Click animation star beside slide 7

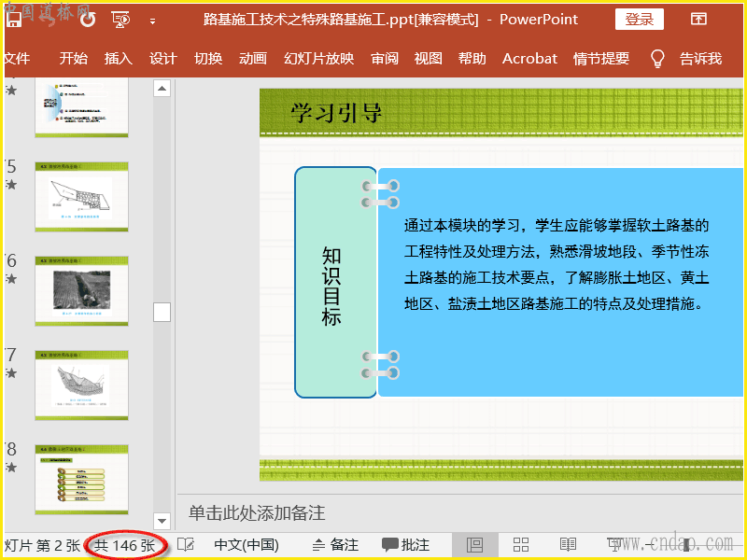[11, 372]
